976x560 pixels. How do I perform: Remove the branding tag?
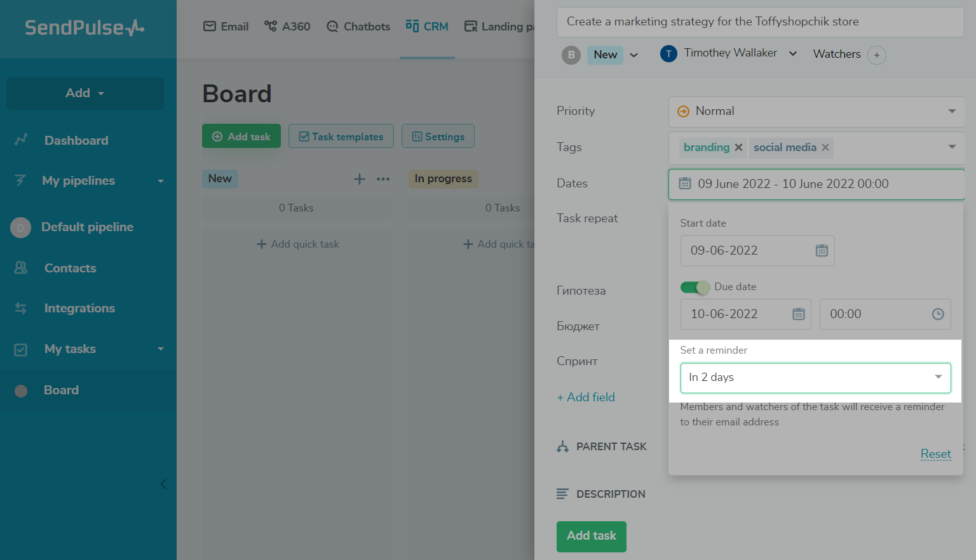(738, 148)
